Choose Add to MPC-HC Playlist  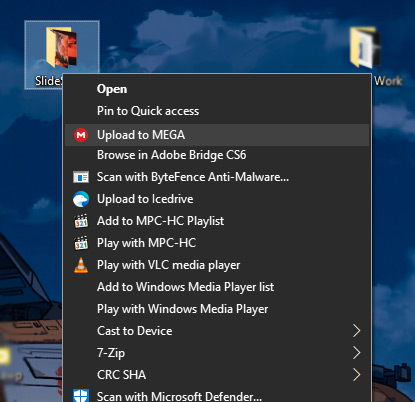[217, 221]
